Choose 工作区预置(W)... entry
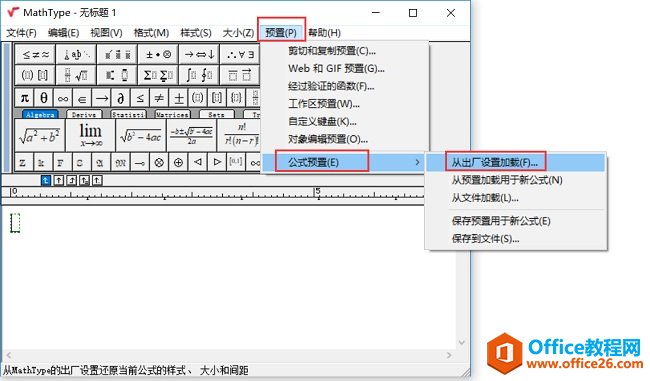The width and height of the screenshot is (650, 381). pos(345,104)
